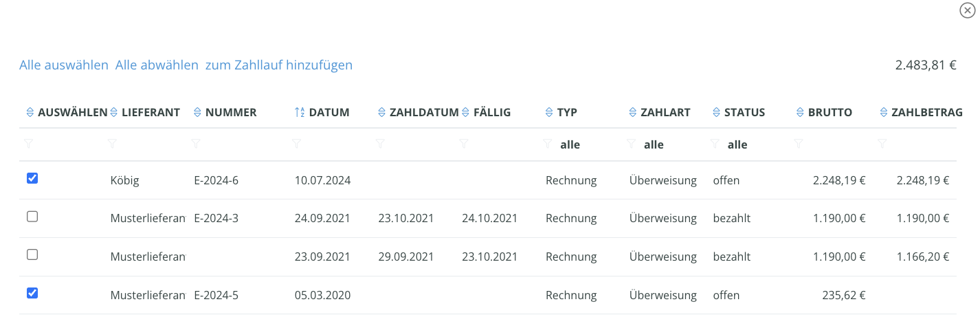Screen dimensions: 980x315
Task: Click the A-Z sort icon next to Datum
Action: [x=299, y=112]
